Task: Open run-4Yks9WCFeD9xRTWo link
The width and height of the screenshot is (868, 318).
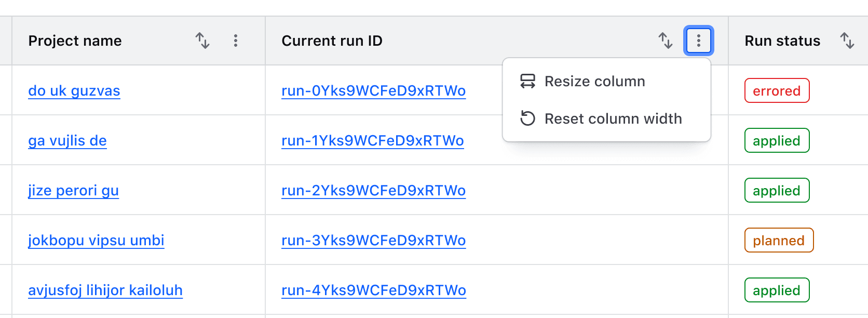Action: coord(373,290)
